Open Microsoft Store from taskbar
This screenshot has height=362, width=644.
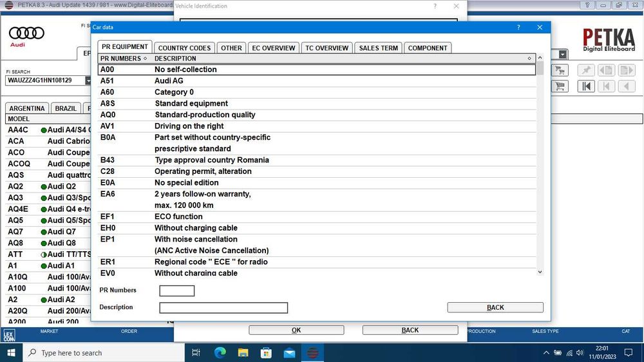point(266,352)
